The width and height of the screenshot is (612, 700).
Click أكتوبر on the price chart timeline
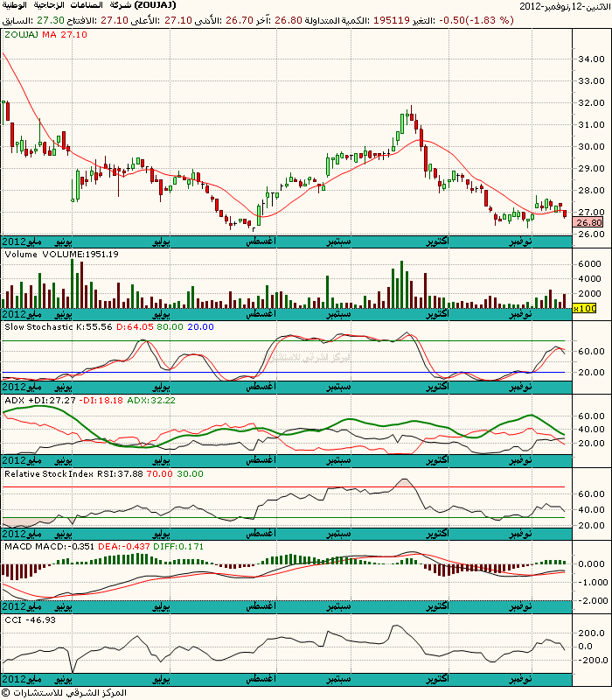(436, 241)
